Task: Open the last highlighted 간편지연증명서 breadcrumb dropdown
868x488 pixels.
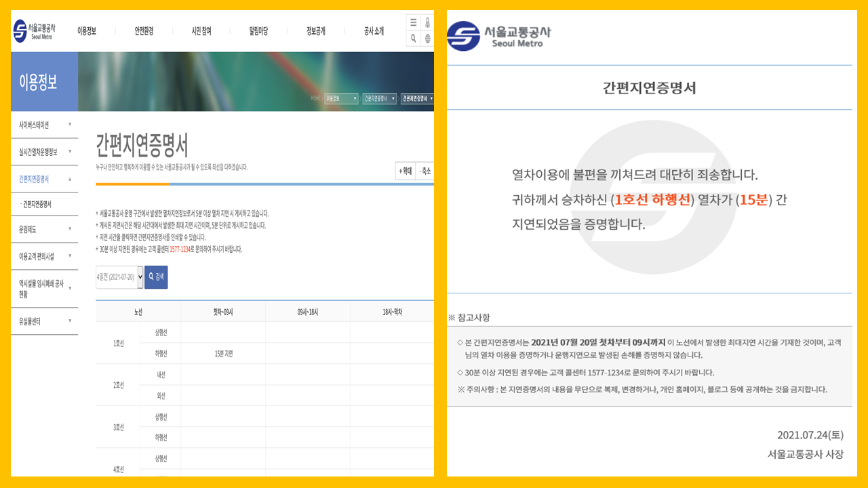Action: 417,98
